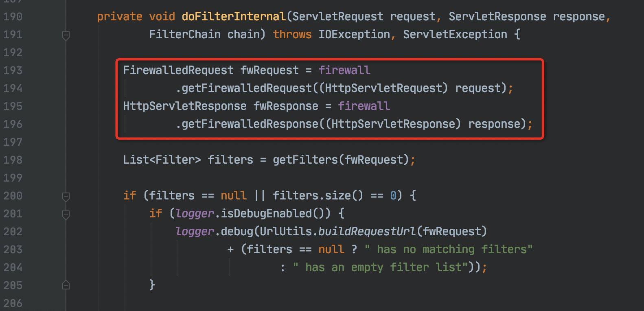Screen dimensions: 644x311
Task: Click logger.debug call on line 202
Action: point(214,232)
